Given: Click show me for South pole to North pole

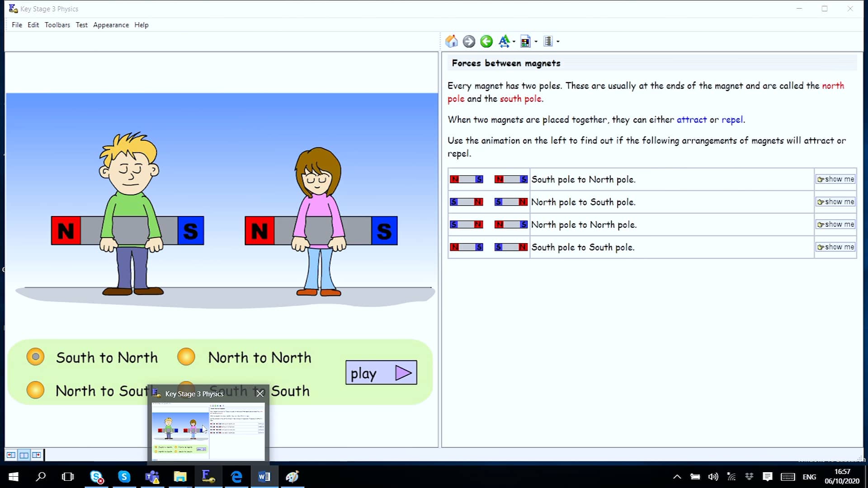Looking at the screenshot, I should click(835, 179).
